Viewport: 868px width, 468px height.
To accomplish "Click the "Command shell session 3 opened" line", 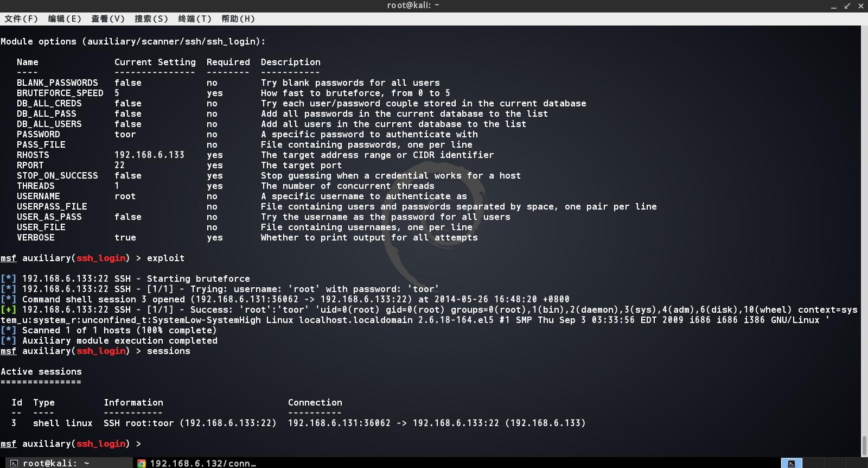I will click(285, 300).
